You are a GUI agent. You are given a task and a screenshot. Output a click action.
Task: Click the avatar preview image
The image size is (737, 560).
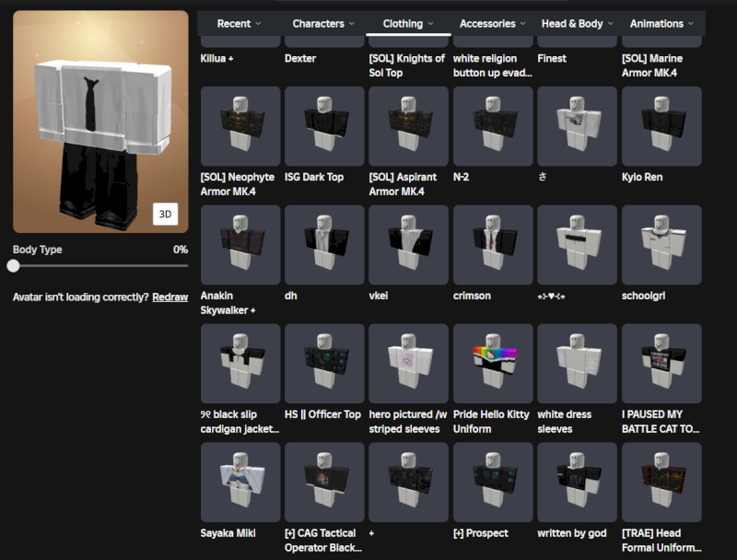100,122
